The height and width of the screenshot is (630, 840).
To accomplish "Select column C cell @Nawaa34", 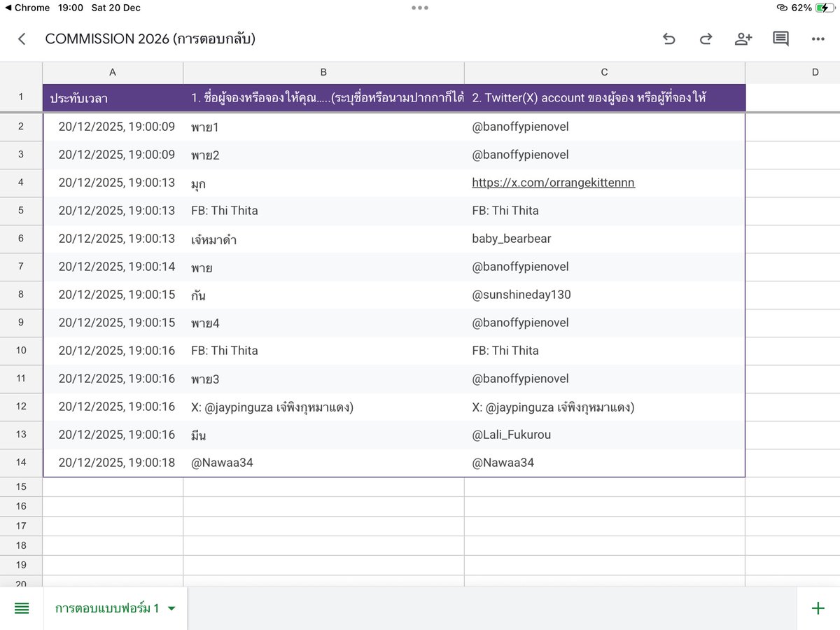I will pyautogui.click(x=604, y=463).
